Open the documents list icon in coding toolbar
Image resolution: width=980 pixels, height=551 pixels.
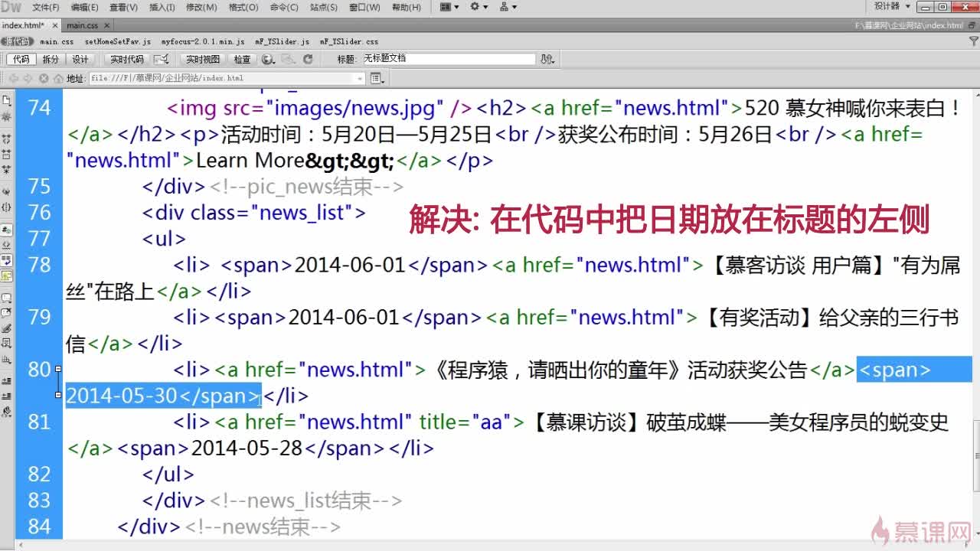[x=6, y=100]
